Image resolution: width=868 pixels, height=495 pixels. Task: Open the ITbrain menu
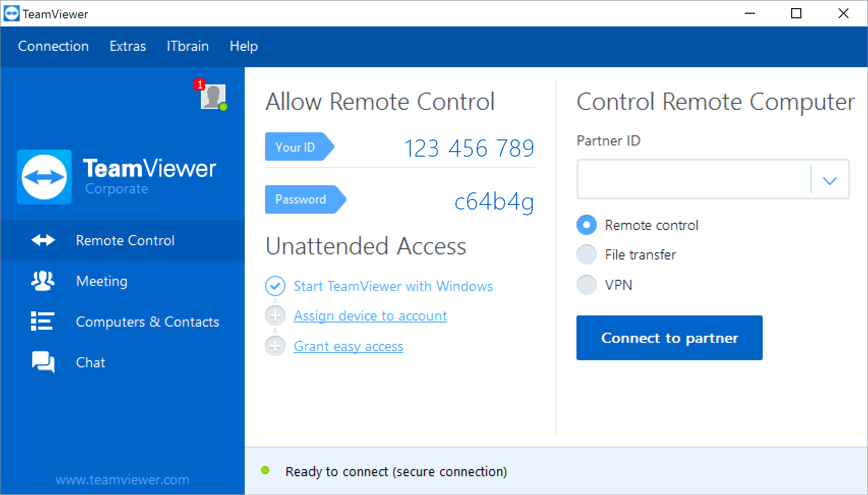187,46
